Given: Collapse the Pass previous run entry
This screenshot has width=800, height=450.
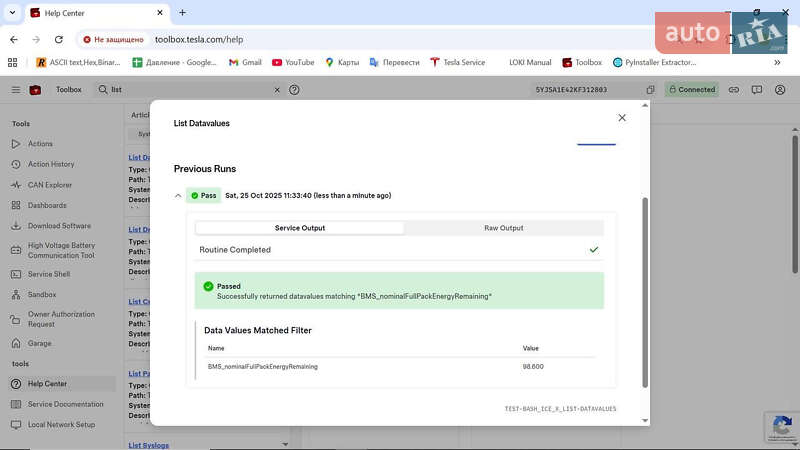Looking at the screenshot, I should [x=178, y=196].
